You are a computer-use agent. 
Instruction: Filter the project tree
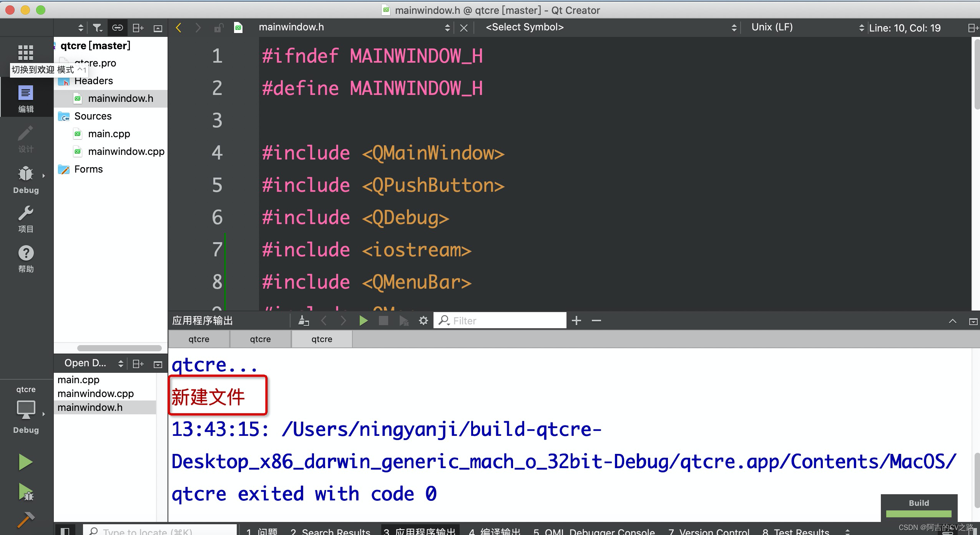click(98, 28)
